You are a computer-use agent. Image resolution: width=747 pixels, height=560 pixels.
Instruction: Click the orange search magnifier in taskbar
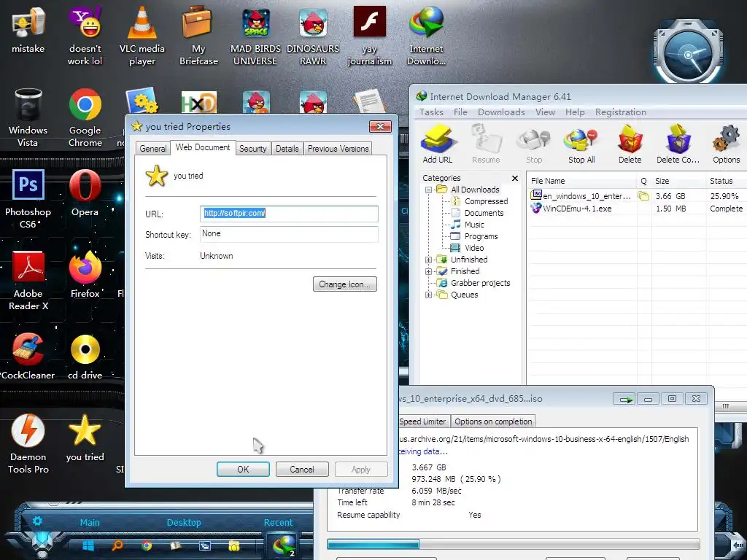117,545
